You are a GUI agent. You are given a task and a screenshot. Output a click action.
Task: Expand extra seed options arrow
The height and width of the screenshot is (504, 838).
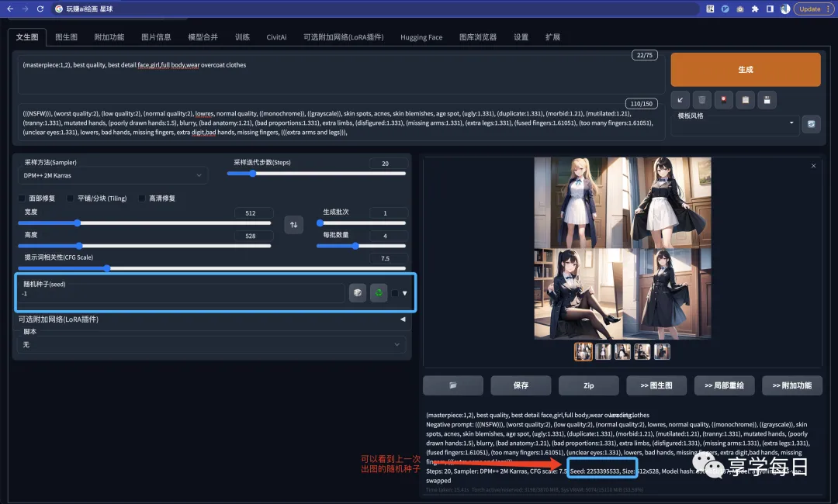404,293
